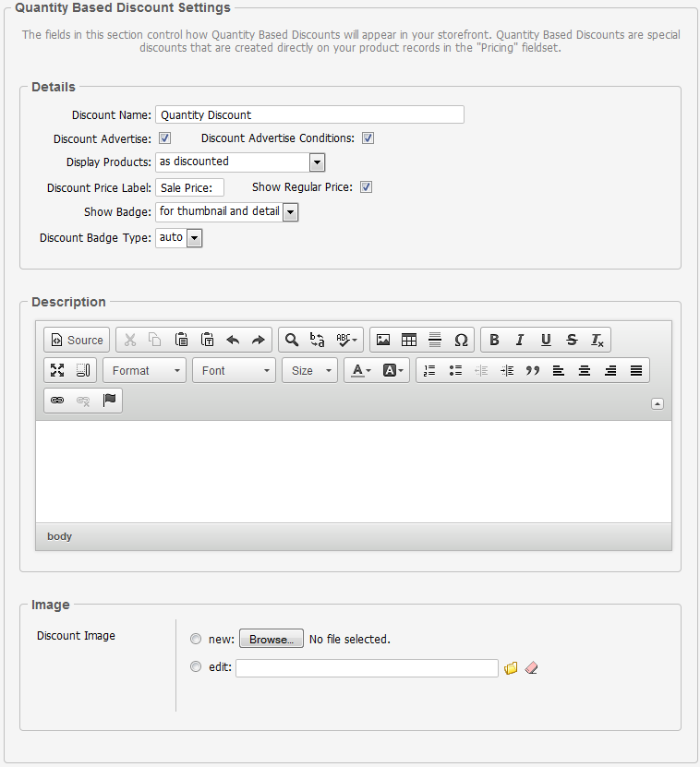Toggle the Show Regular Price checkbox
Viewport: 700px width, 767px height.
click(366, 187)
